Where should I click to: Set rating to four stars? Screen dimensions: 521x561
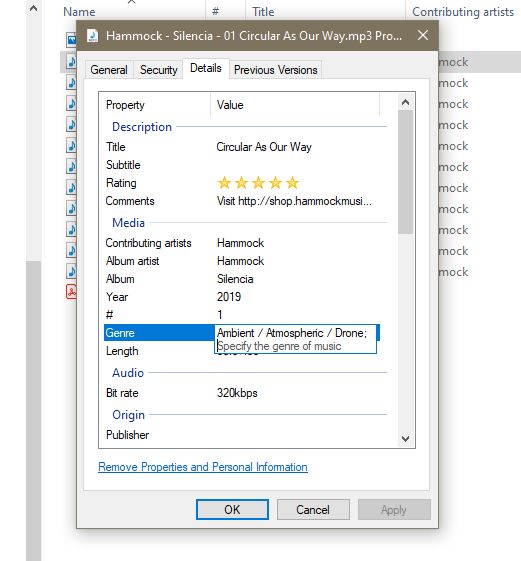(x=276, y=183)
